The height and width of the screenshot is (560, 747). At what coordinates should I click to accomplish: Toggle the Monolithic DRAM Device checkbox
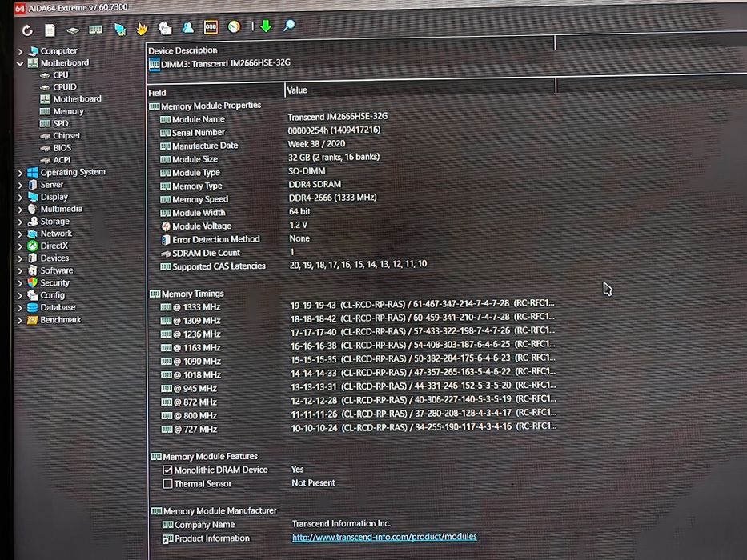coord(167,470)
